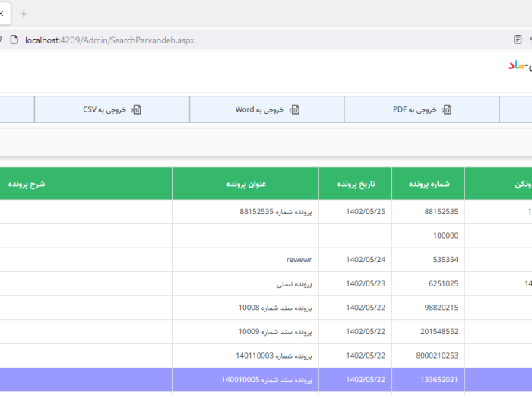Click the عنوان پرونده column header
Image resolution: width=532 pixels, height=395 pixels.
245,184
